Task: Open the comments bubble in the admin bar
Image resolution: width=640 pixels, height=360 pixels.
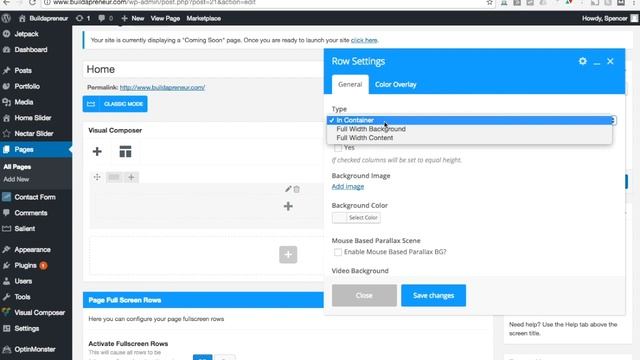Action: [105, 18]
